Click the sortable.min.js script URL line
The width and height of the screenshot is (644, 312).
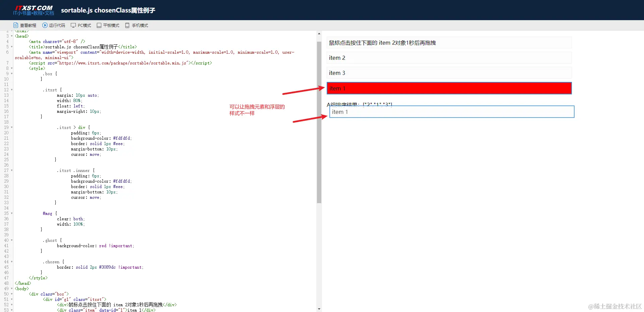tap(120, 63)
